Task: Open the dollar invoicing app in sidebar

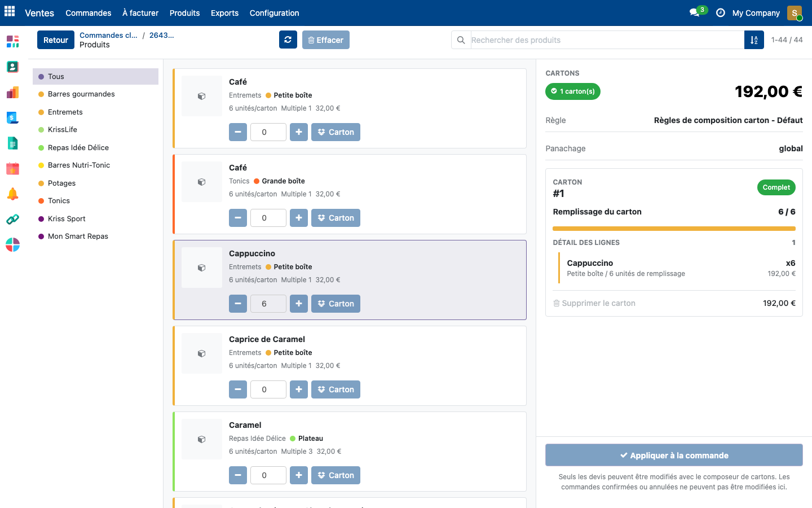Action: coord(12,117)
